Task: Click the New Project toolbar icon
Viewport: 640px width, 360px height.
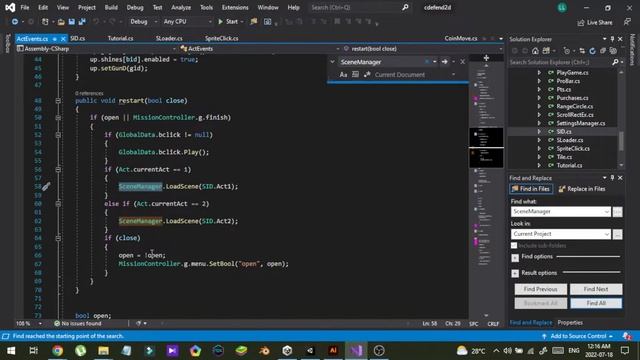Action: 45,22
